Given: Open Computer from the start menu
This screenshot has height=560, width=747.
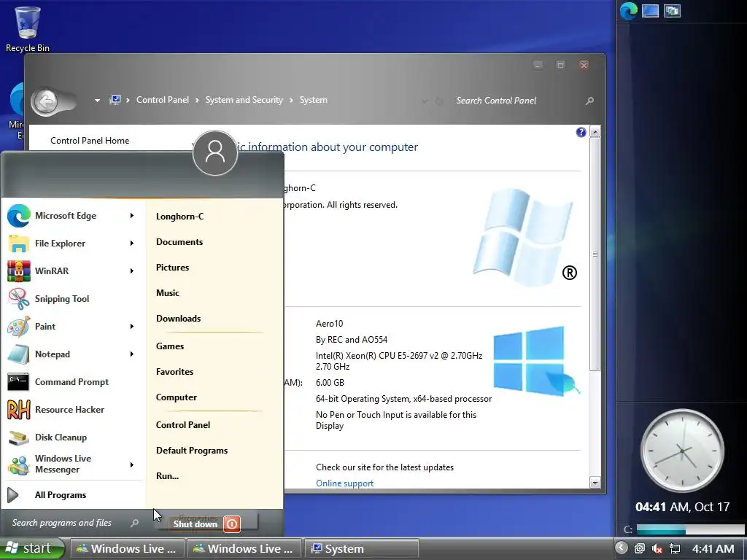Looking at the screenshot, I should click(x=177, y=397).
